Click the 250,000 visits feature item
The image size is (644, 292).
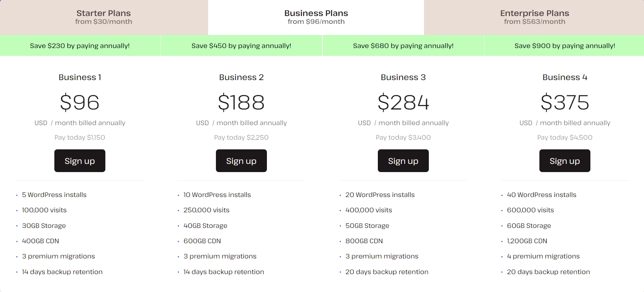(206, 210)
